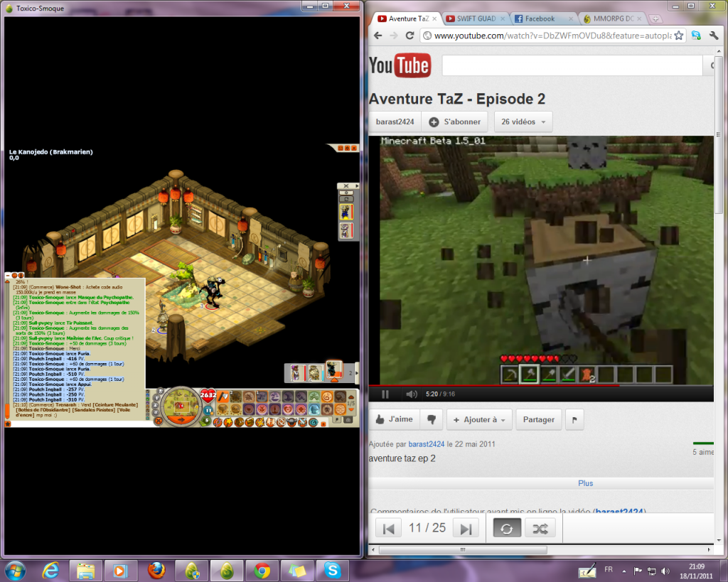Click the crossed swords icon atop the side panel
This screenshot has width=728, height=582.
tap(346, 186)
